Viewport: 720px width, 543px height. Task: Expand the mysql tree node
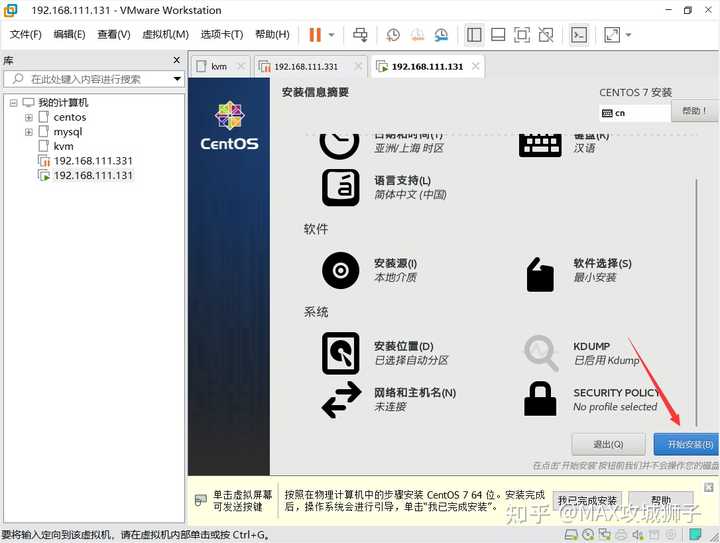tap(28, 132)
